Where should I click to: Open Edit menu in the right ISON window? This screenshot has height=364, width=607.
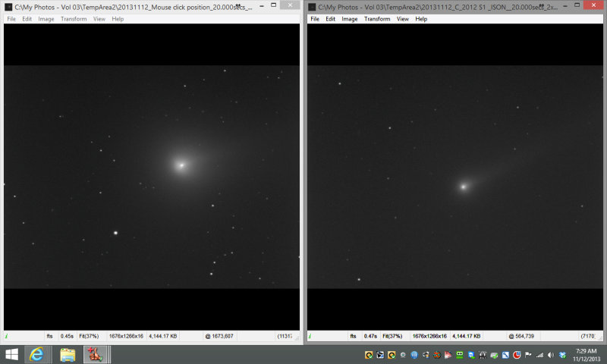pyautogui.click(x=330, y=19)
